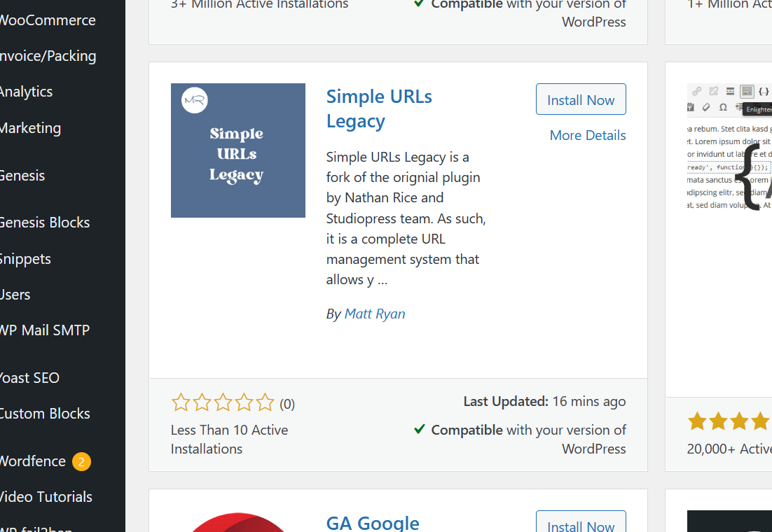Click the Matt Ryan author link
This screenshot has width=772, height=532.
pyautogui.click(x=375, y=314)
